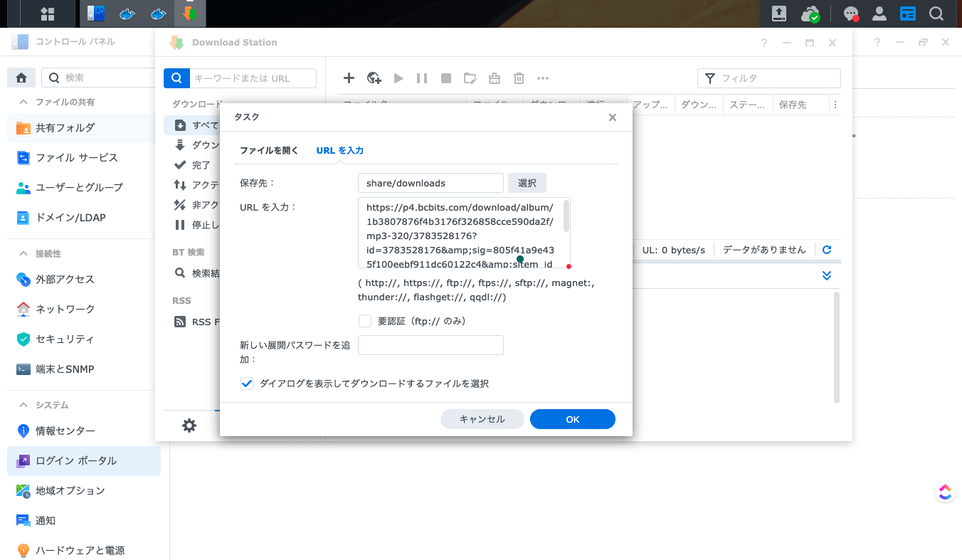Click the Clear completed tasks broom icon
Image resolution: width=962 pixels, height=560 pixels.
pyautogui.click(x=494, y=78)
